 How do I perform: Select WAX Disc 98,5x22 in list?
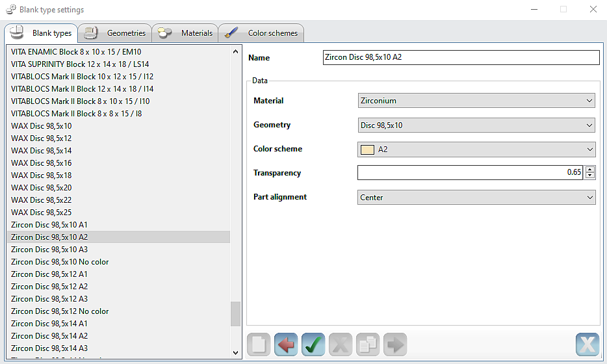tap(118, 200)
